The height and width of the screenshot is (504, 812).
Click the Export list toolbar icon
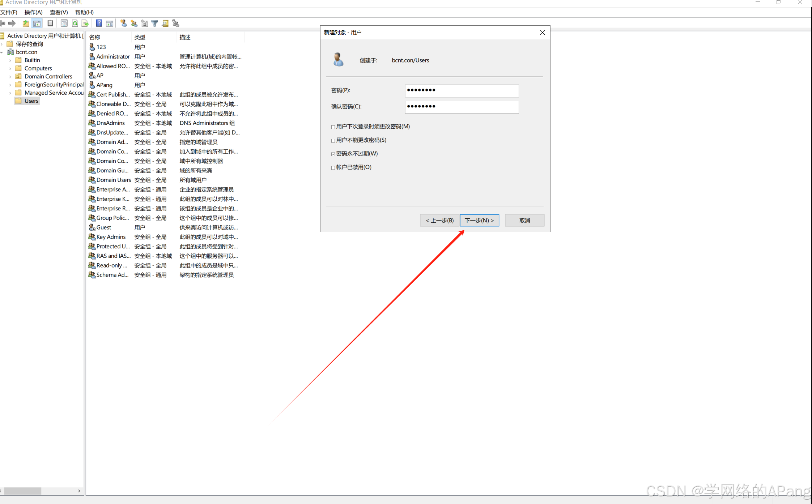coord(85,24)
